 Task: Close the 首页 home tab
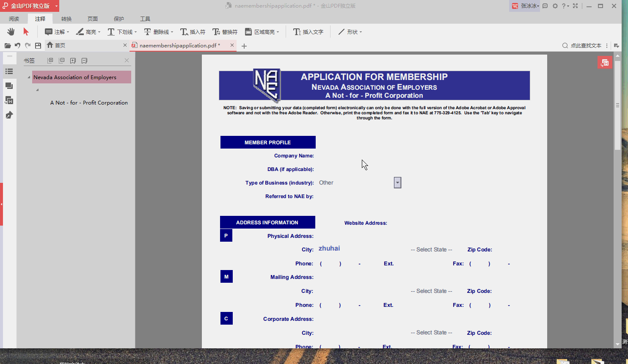125,45
